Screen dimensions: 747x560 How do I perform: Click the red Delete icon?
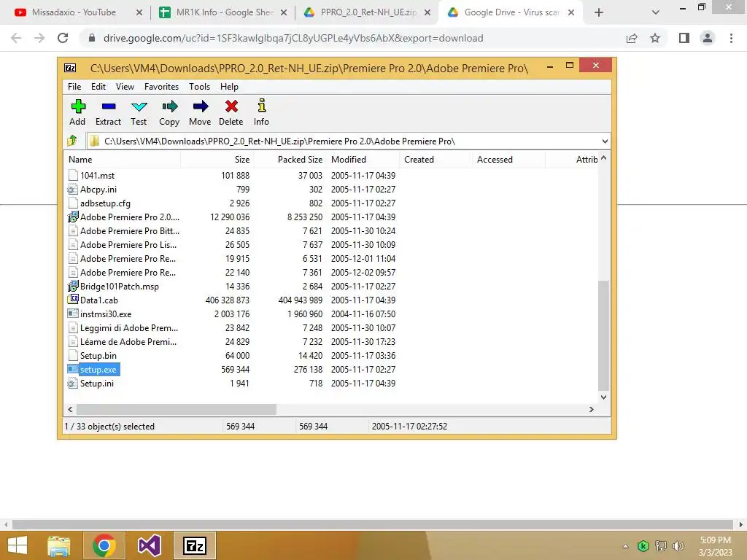[x=231, y=106]
